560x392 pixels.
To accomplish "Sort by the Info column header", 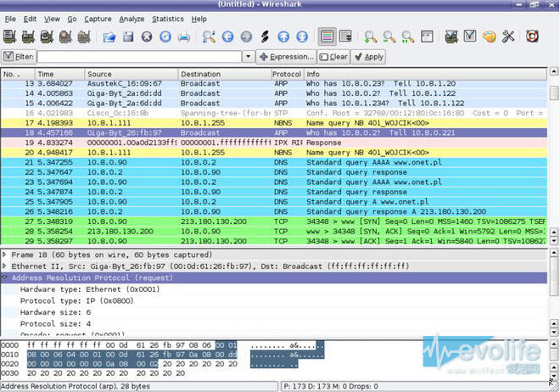I will point(425,75).
